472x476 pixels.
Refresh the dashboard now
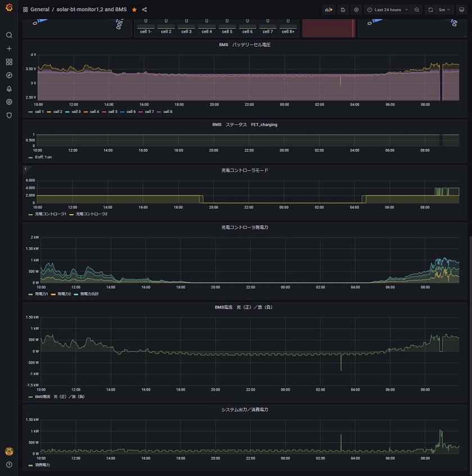point(430,10)
